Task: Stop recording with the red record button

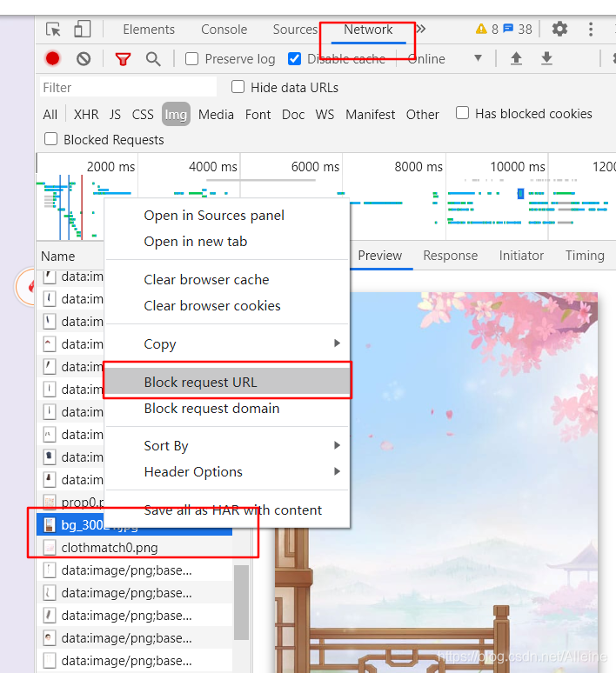Action: [x=52, y=58]
